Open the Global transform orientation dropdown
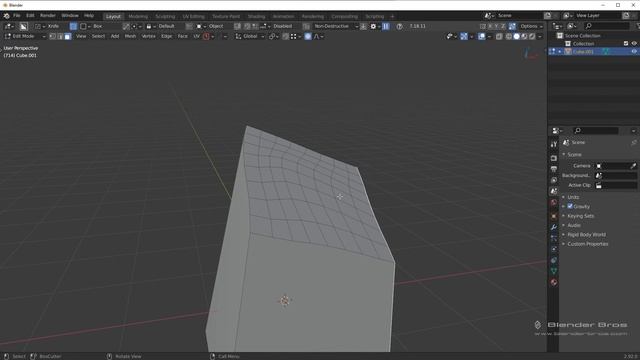The image size is (640, 360). [x=250, y=36]
